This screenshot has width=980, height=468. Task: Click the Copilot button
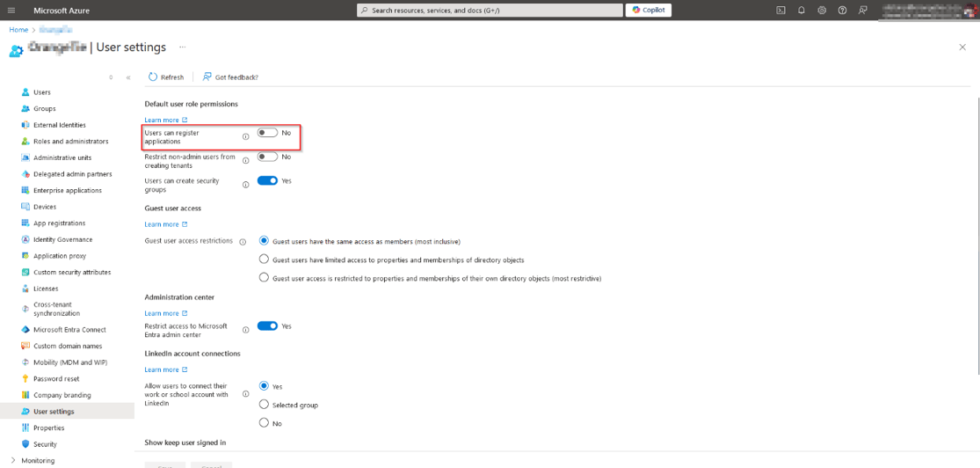(x=648, y=10)
